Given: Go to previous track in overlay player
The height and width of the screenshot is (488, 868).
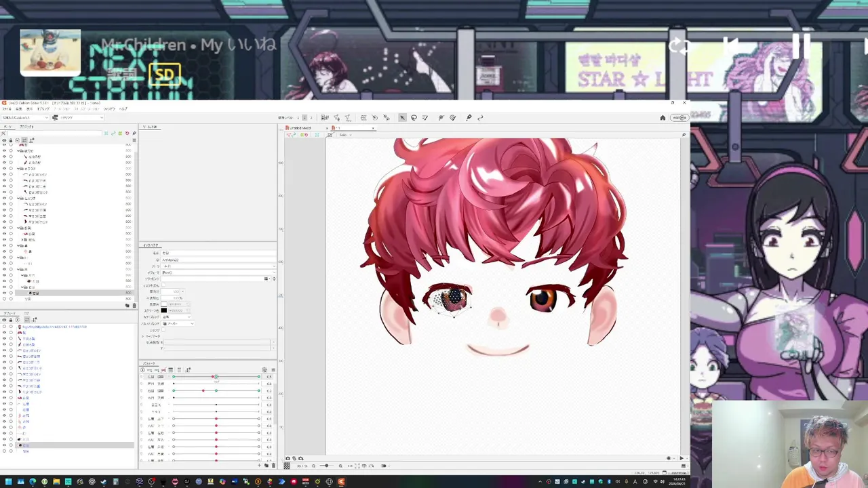Looking at the screenshot, I should pyautogui.click(x=730, y=45).
